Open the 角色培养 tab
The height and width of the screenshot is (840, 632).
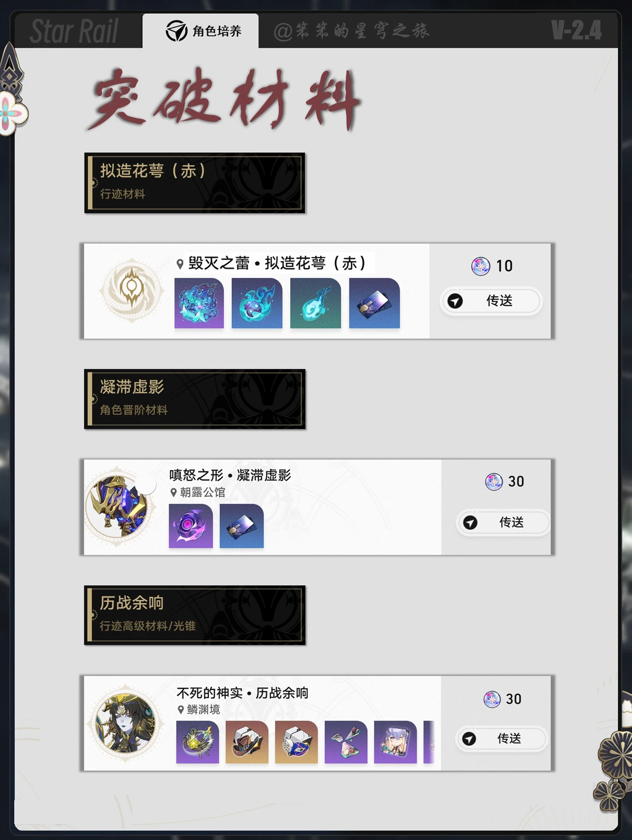click(201, 31)
